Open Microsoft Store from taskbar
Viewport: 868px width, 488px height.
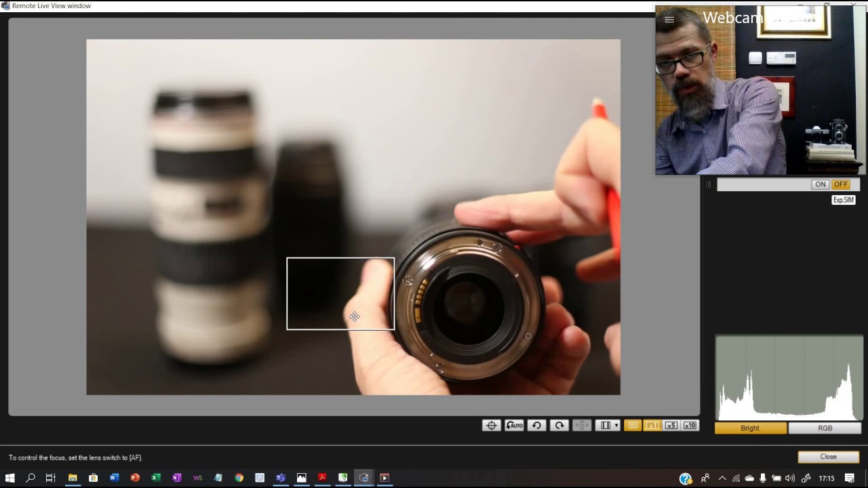pos(94,478)
